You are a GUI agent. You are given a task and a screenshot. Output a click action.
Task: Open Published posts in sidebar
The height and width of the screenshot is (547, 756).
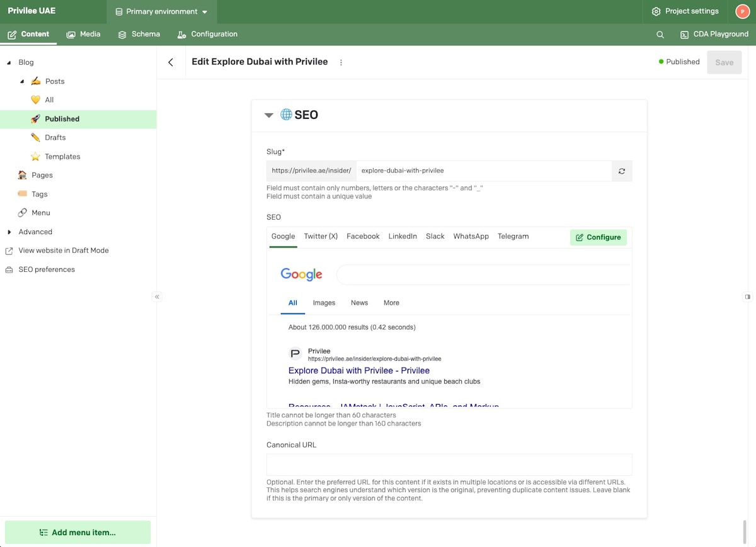click(x=78, y=119)
